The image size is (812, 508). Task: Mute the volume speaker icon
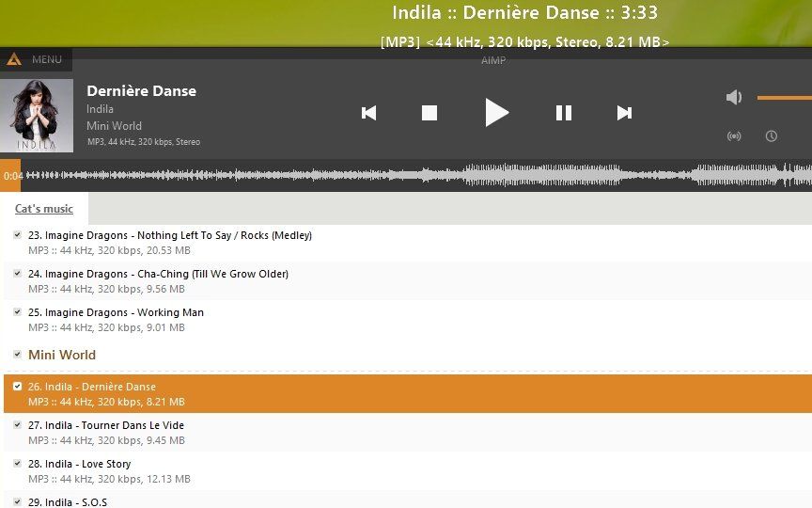(x=734, y=97)
